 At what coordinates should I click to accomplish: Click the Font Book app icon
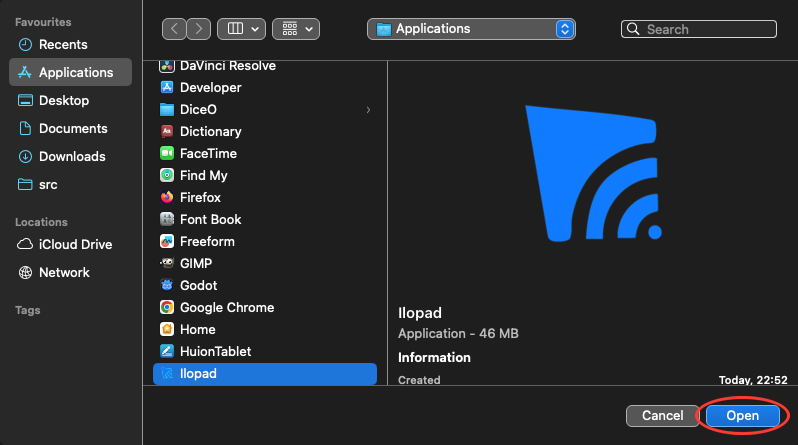[x=167, y=219]
